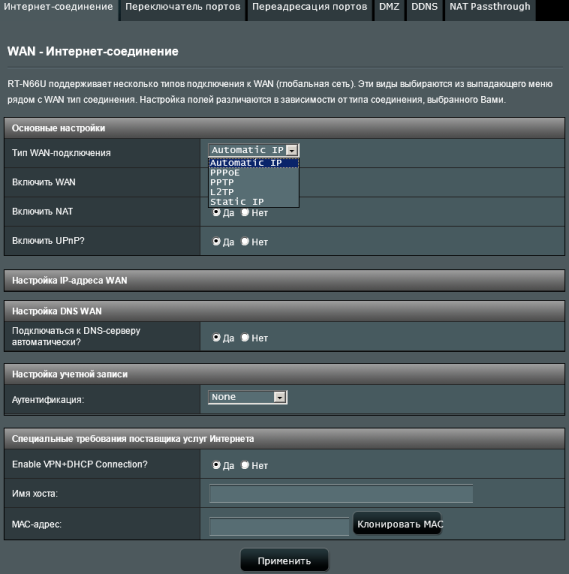Click the Имя хоста input field
This screenshot has width=569, height=574.
341,494
